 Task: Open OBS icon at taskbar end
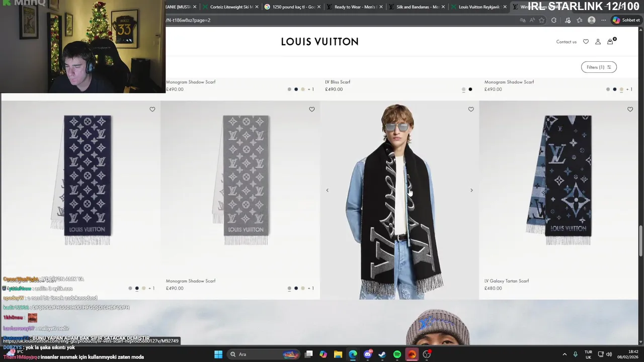(x=427, y=354)
